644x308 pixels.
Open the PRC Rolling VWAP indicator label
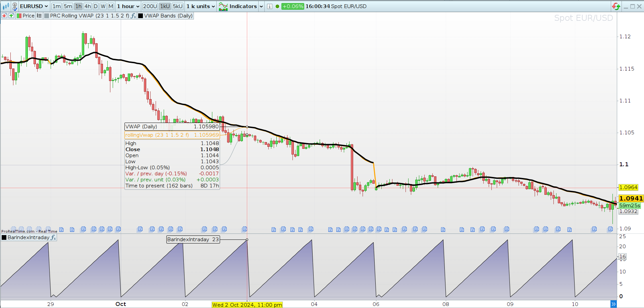coord(90,16)
